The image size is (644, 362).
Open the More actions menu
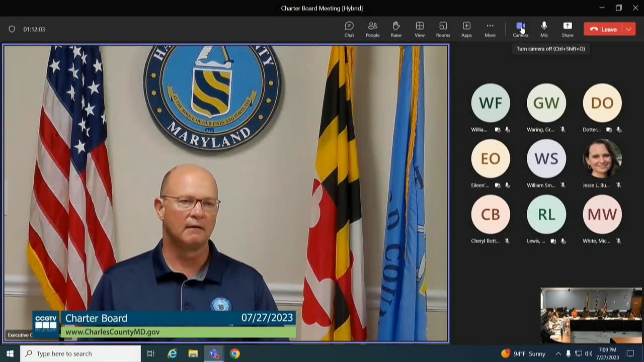pyautogui.click(x=490, y=29)
